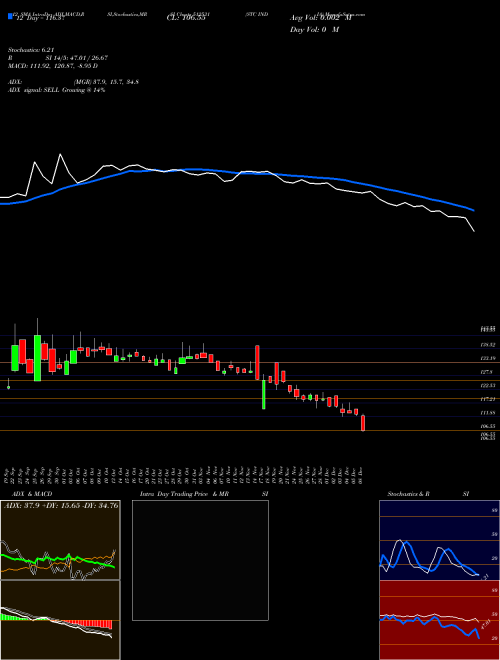
Task: Click the 'STC IND' symbol name at top
Action: 257,14
